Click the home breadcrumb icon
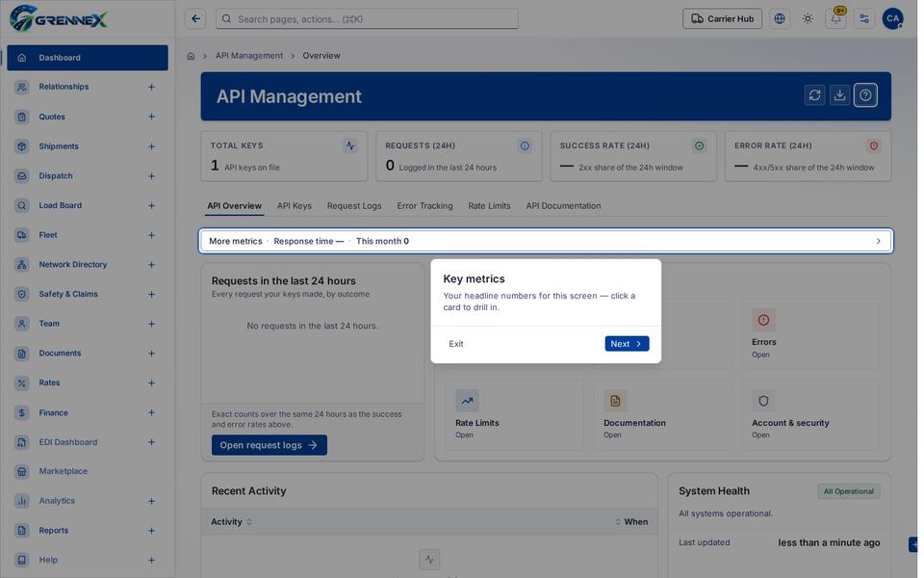 [191, 56]
